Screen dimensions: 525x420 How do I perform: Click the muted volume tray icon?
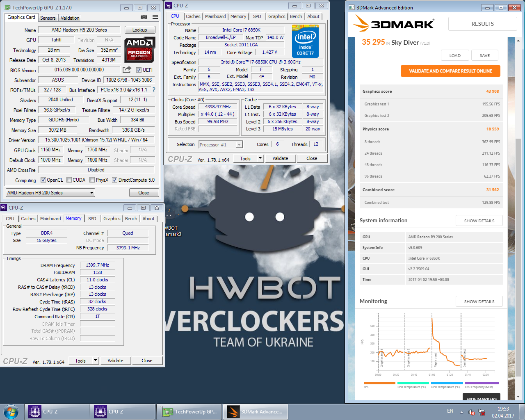pyautogui.click(x=472, y=412)
